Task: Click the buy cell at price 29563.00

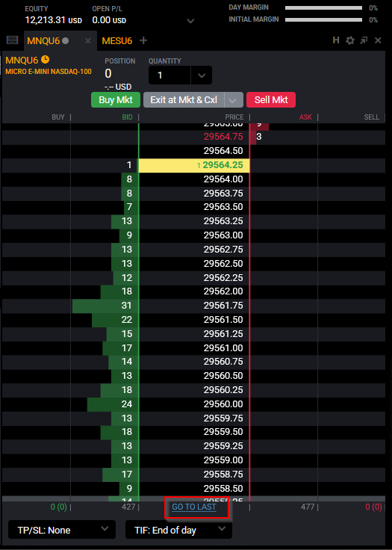Action: coord(36,235)
